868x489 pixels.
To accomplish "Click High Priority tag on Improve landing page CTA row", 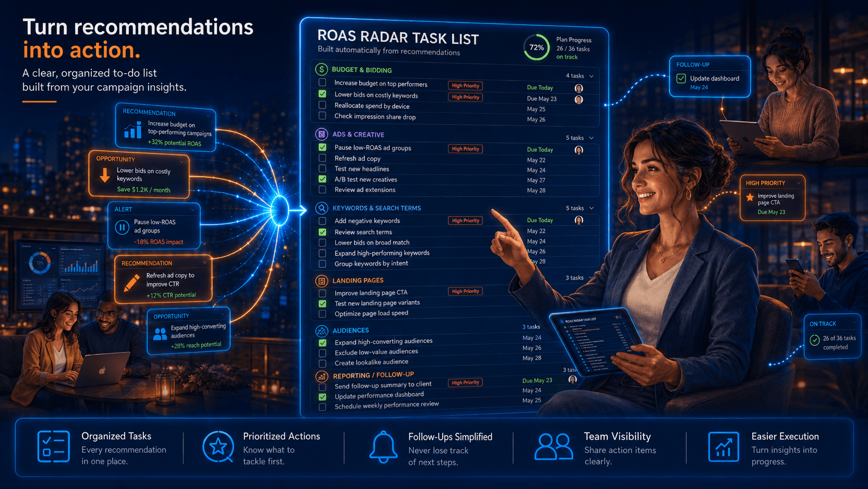I will (465, 292).
